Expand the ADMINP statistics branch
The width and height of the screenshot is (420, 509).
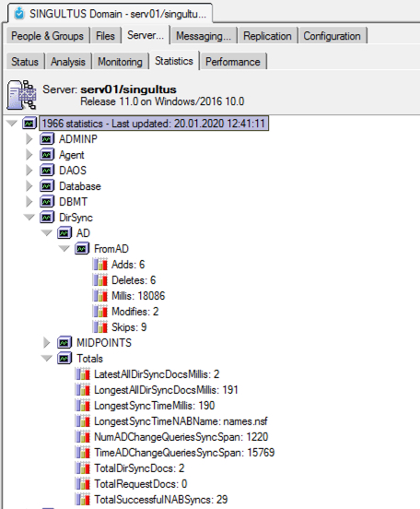pyautogui.click(x=29, y=139)
